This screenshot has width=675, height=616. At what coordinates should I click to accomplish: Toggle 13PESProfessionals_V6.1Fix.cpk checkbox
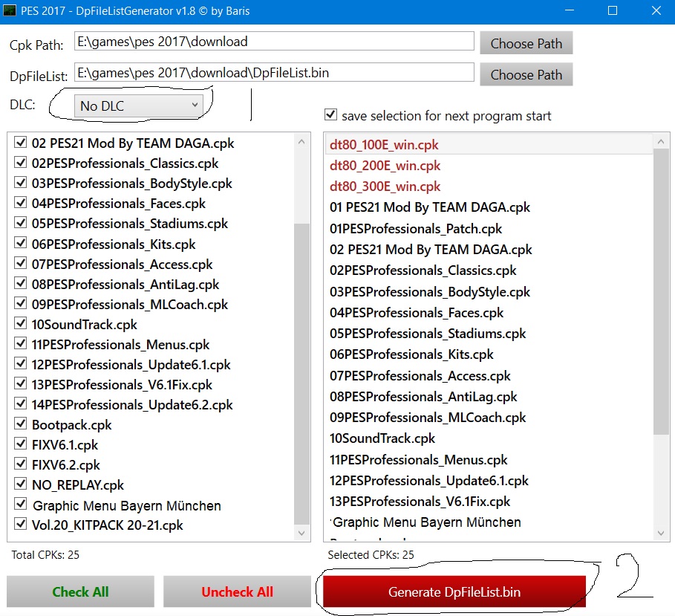pyautogui.click(x=20, y=383)
